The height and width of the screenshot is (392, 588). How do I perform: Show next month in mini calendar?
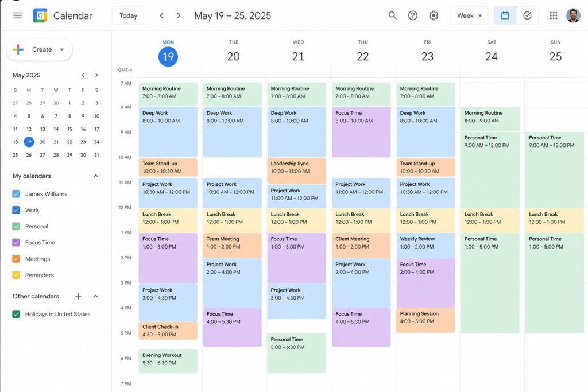click(x=96, y=75)
